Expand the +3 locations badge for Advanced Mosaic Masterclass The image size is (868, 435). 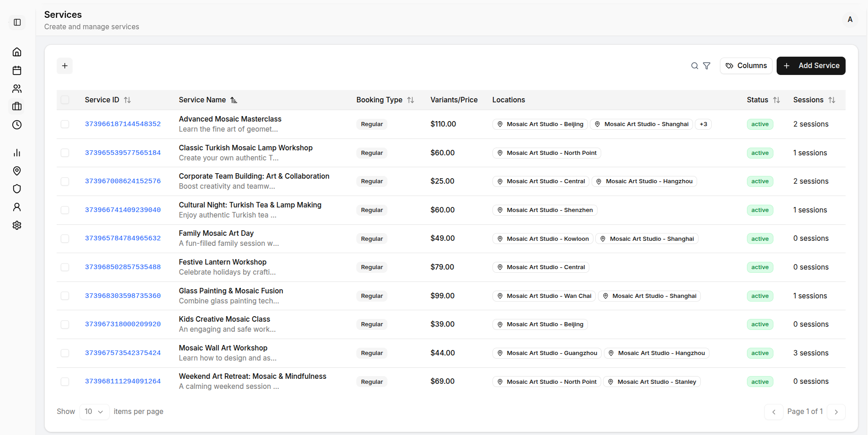[703, 124]
